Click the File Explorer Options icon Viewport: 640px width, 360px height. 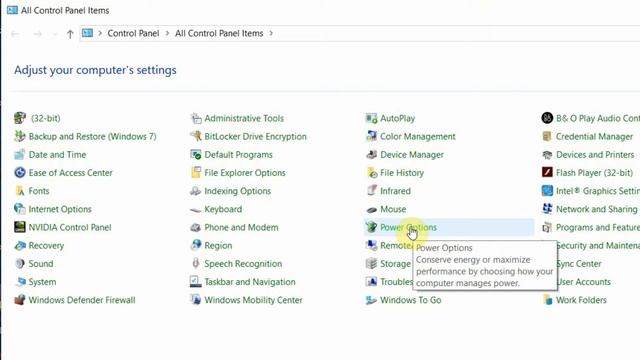click(196, 173)
